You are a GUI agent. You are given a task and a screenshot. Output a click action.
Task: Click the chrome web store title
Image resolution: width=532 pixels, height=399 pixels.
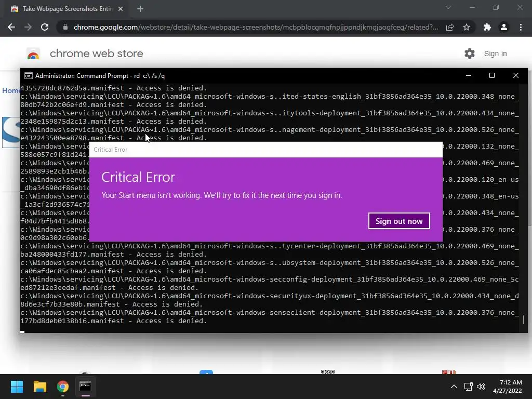(x=96, y=54)
